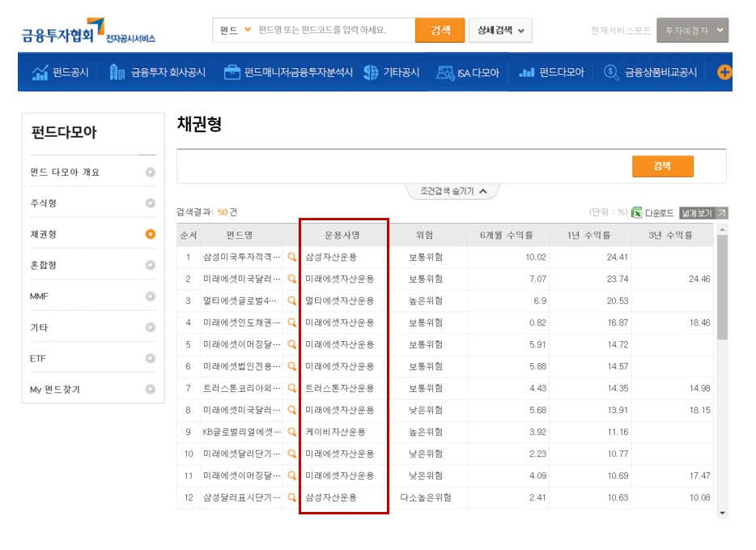Screen dimensions: 756x550
Task: Click the 1년 수익률 column header
Action: tap(589, 235)
